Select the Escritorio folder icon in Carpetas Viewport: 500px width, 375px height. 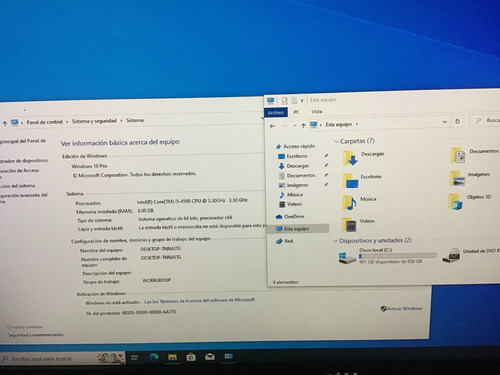350,181
